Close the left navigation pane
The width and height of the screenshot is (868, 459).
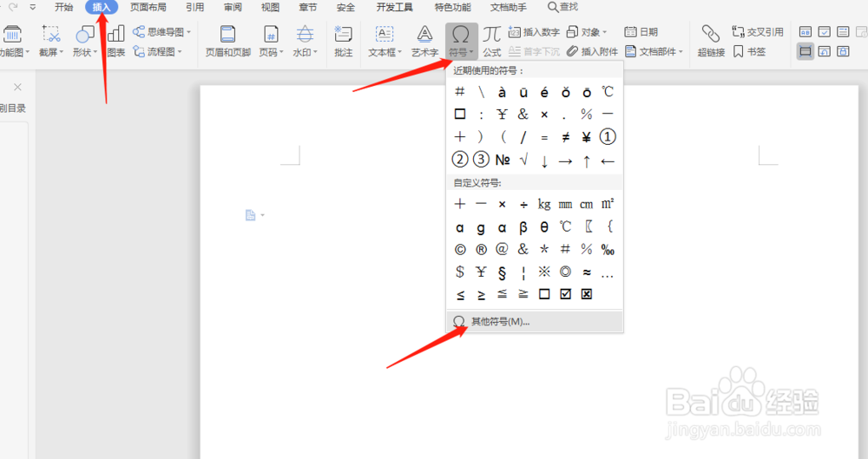coord(17,87)
